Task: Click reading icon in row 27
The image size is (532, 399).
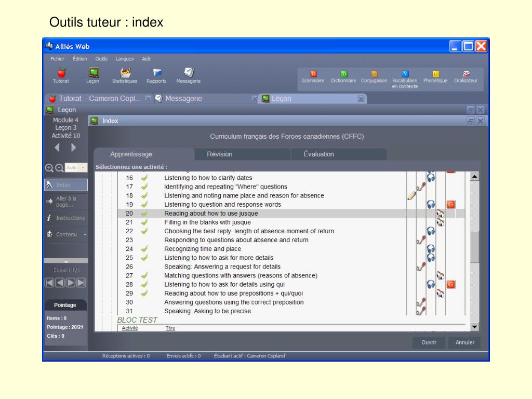Action: pyautogui.click(x=441, y=275)
